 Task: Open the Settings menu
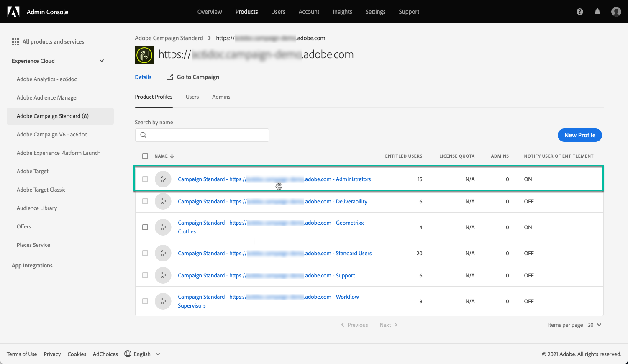point(375,12)
